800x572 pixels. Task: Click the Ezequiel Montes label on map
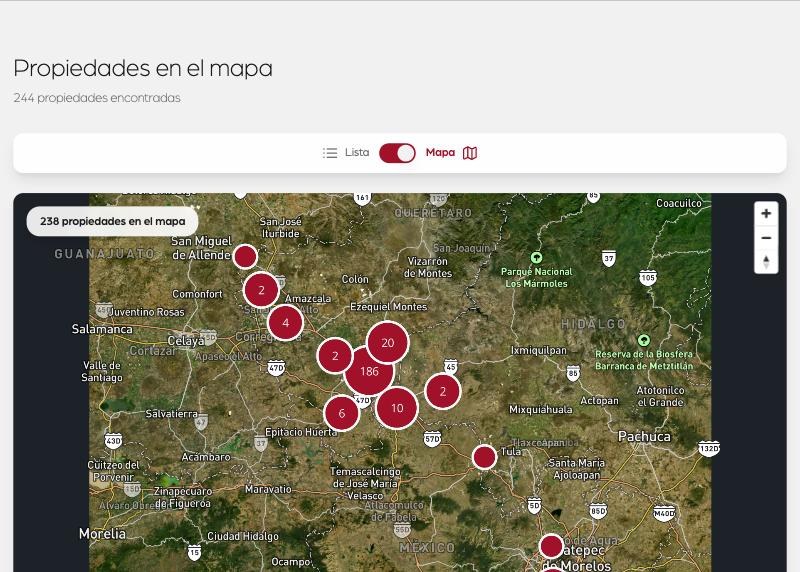coord(388,307)
